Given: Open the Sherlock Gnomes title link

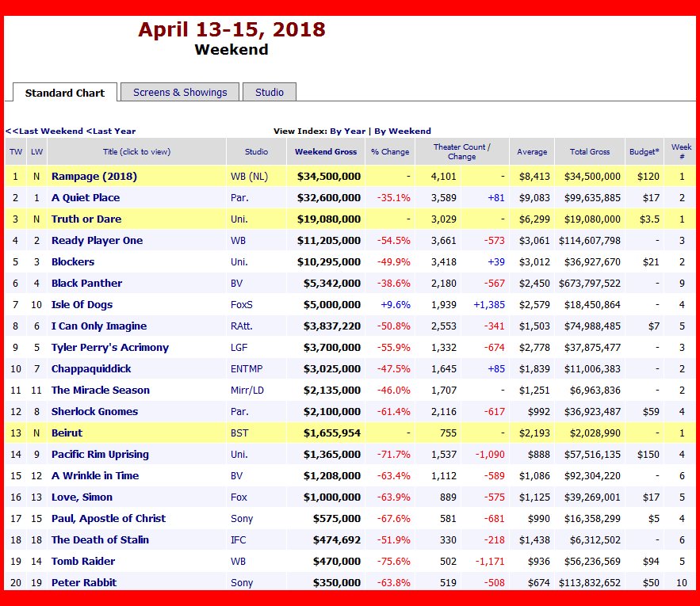Looking at the screenshot, I should 94,412.
